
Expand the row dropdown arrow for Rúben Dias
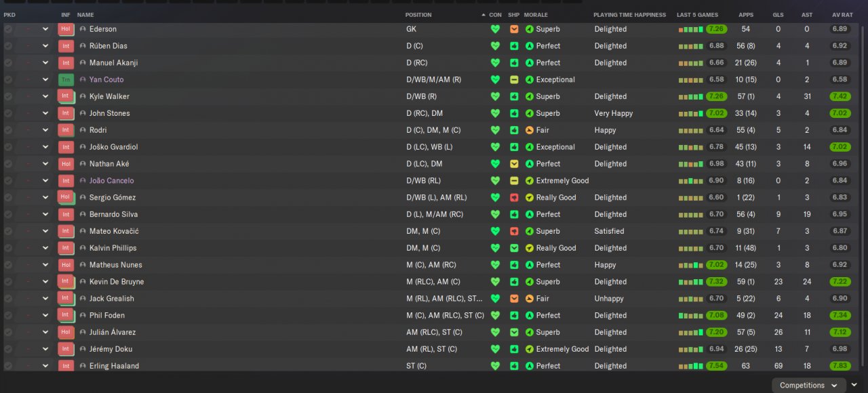coord(45,46)
